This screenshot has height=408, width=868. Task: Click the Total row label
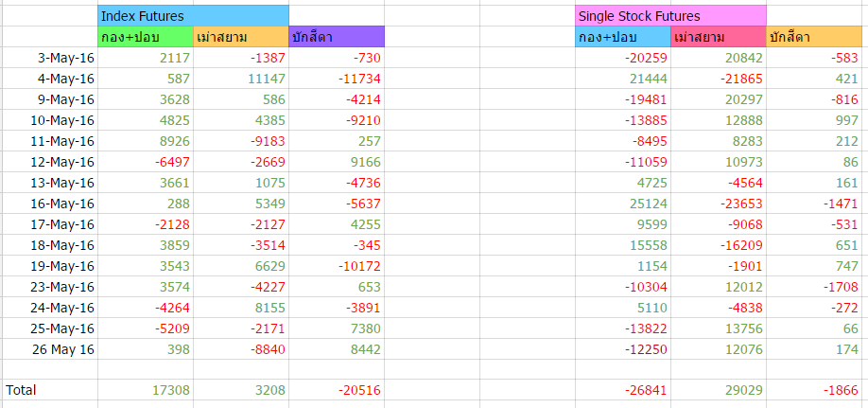21,389
